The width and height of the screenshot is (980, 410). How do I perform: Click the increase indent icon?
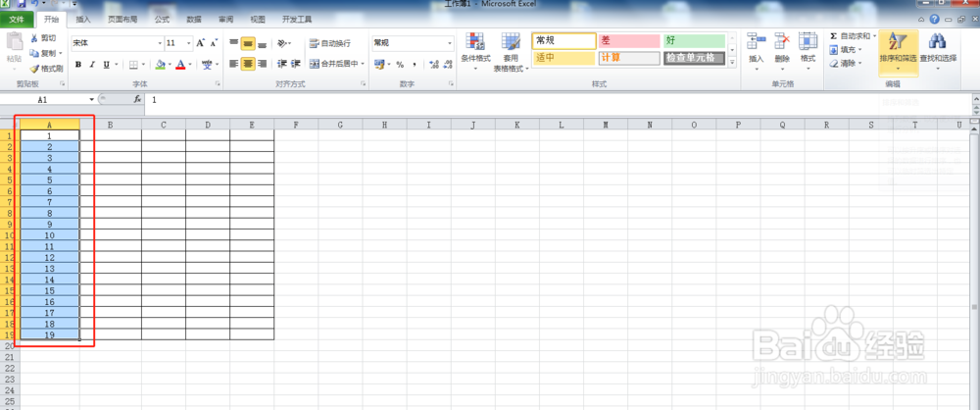click(x=296, y=63)
